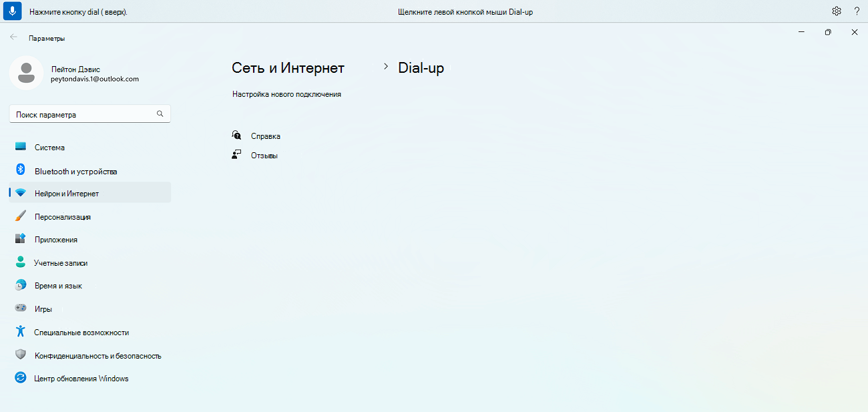This screenshot has height=412, width=868.
Task: Click the search magnifier icon
Action: pyautogui.click(x=160, y=114)
